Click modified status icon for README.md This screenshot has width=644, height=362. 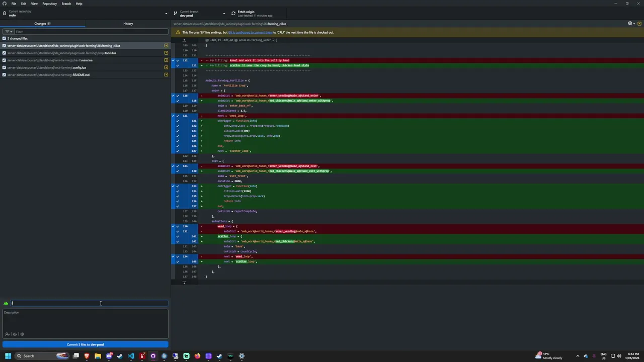(166, 75)
